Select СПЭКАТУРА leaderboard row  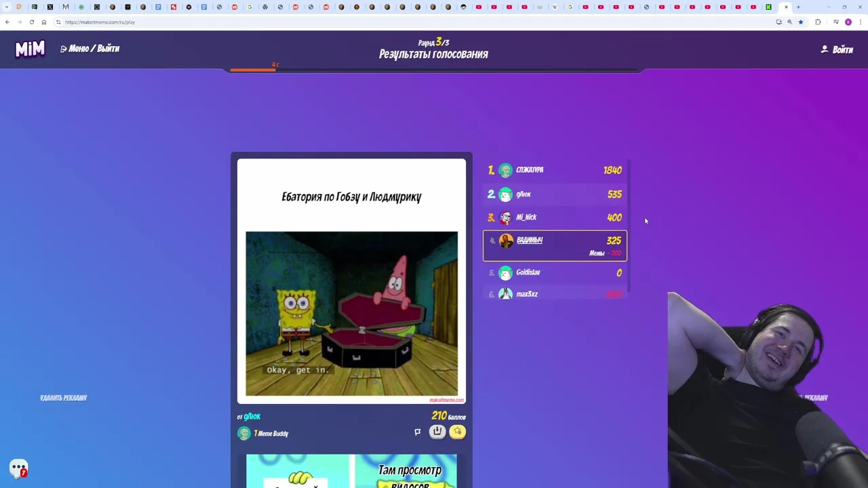555,170
